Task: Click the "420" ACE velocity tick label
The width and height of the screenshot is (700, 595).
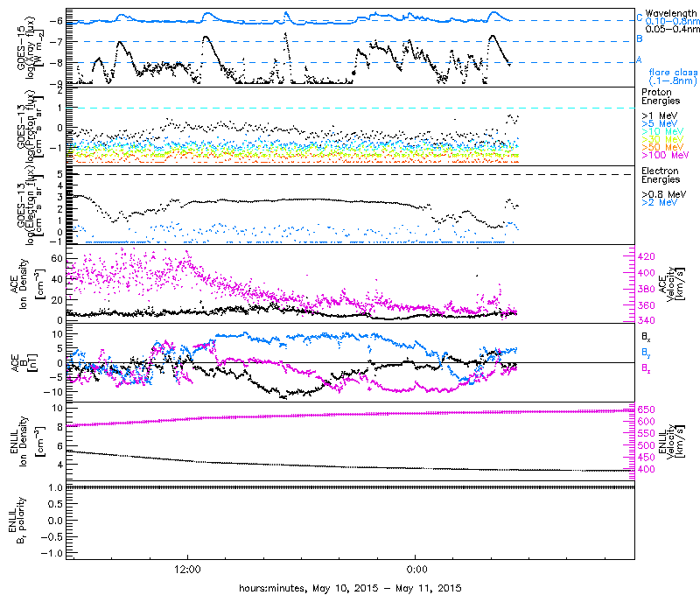Action: click(646, 256)
